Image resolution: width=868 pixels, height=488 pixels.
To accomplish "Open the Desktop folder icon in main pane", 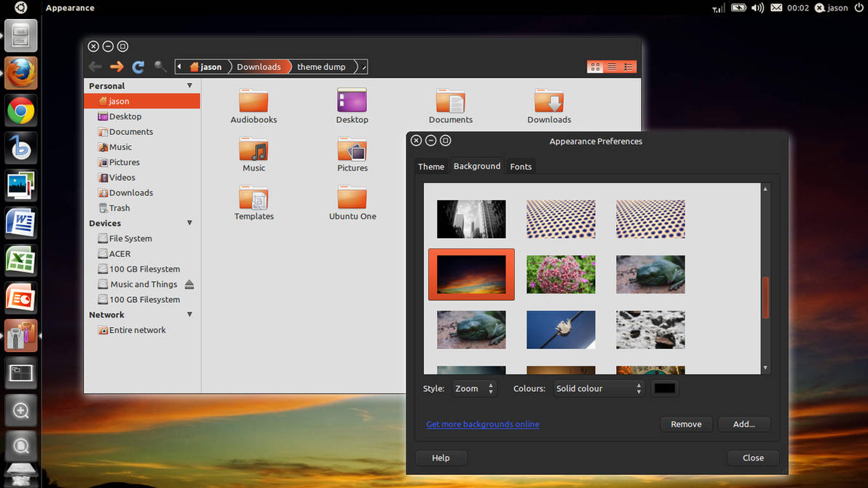I will click(352, 106).
